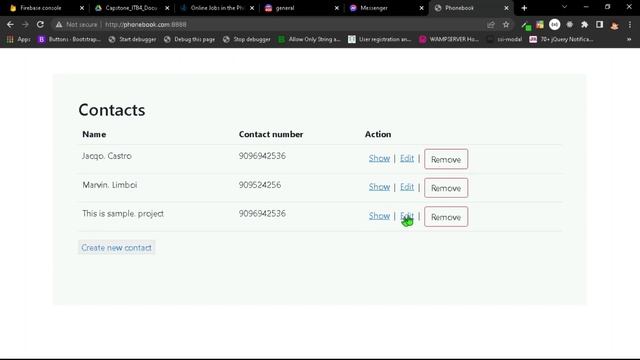Click the Action column header
Image resolution: width=640 pixels, height=360 pixels.
click(378, 134)
